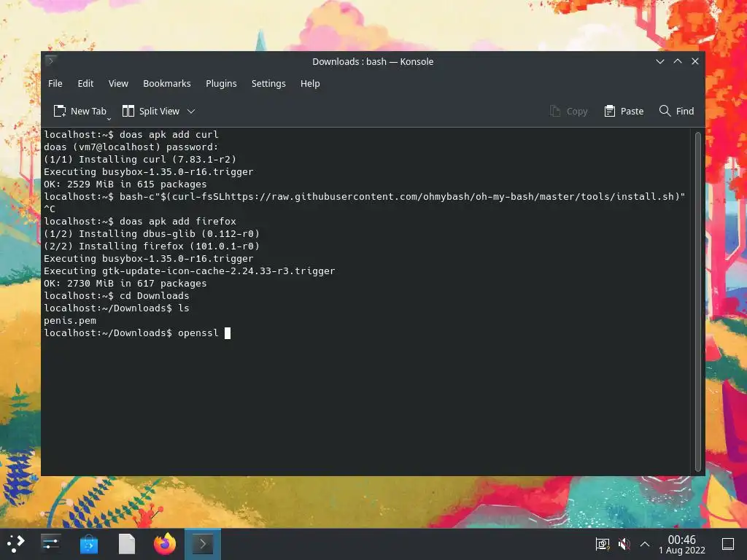The width and height of the screenshot is (747, 560).
Task: Click the Show Desktop button
Action: (x=727, y=544)
